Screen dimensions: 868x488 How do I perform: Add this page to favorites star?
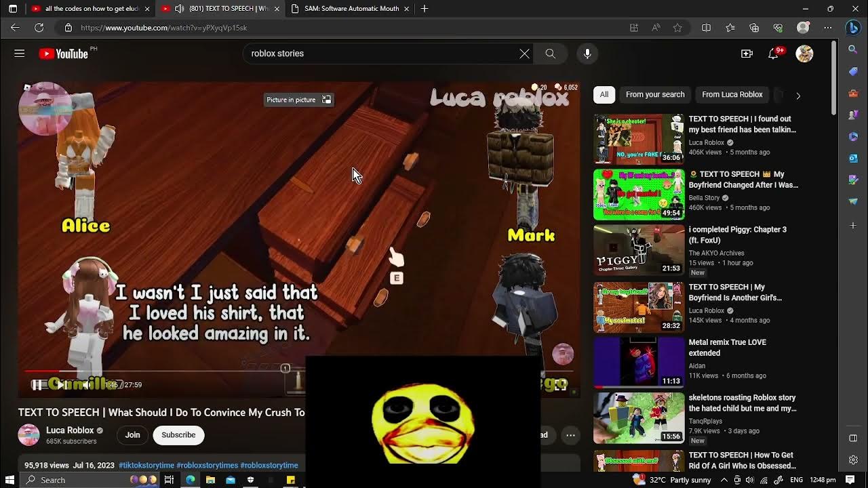coord(677,28)
